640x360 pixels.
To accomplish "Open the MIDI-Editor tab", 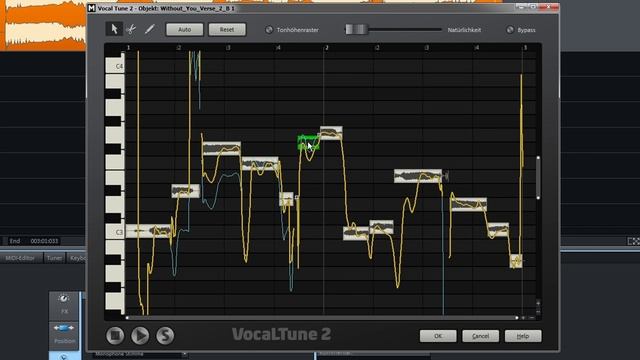I will point(20,258).
